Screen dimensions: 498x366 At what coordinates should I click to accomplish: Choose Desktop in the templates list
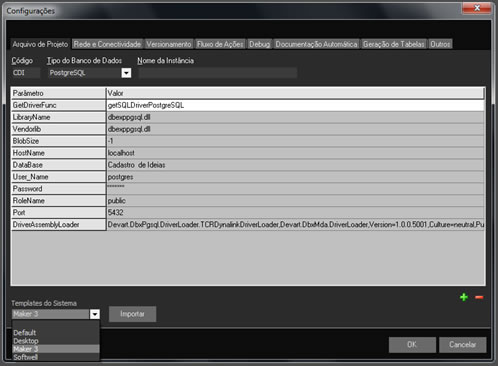[x=26, y=341]
